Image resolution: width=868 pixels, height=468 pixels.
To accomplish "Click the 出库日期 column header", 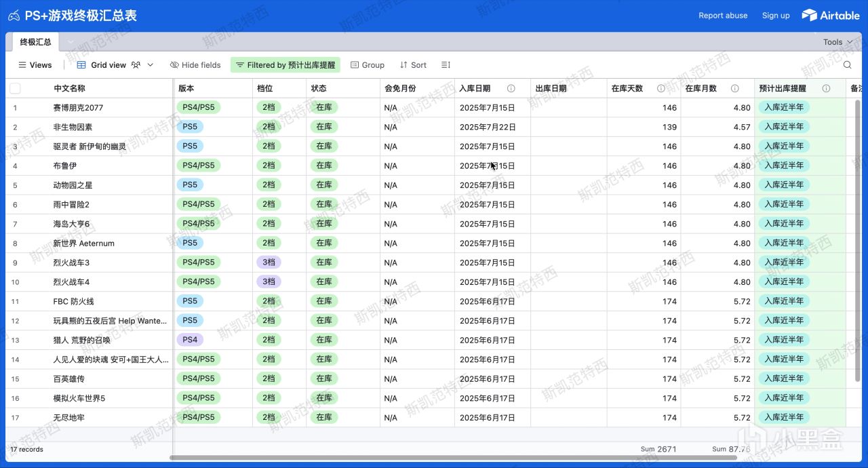I will coord(568,88).
